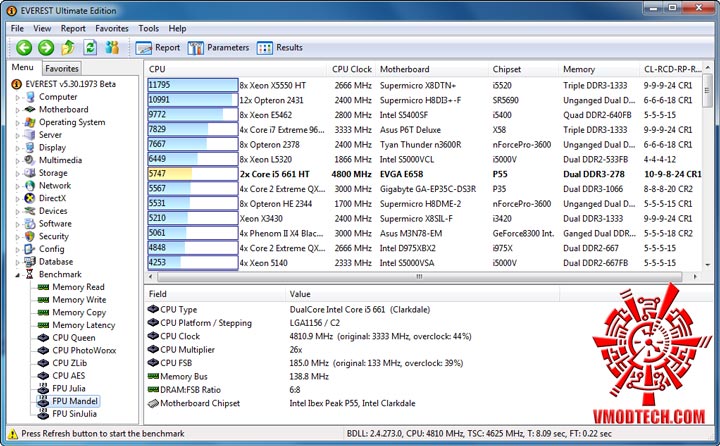This screenshot has width=720, height=446.
Task: Click the green Forward arrow icon
Action: [x=46, y=47]
